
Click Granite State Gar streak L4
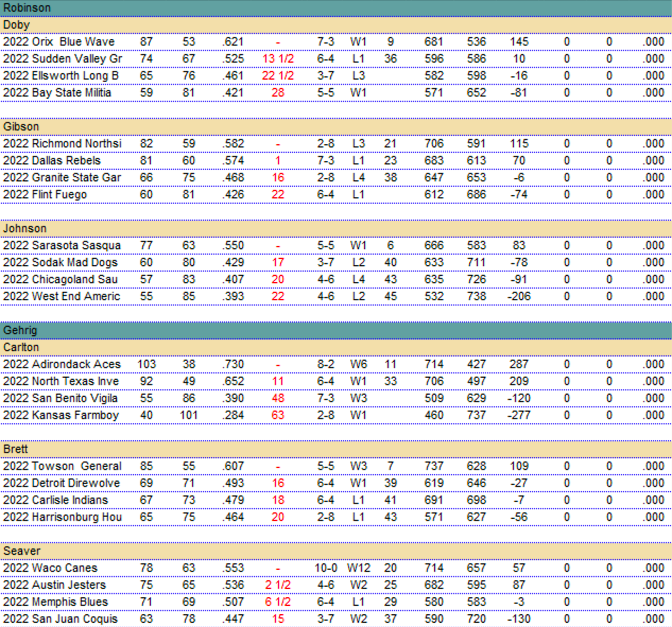tap(359, 178)
